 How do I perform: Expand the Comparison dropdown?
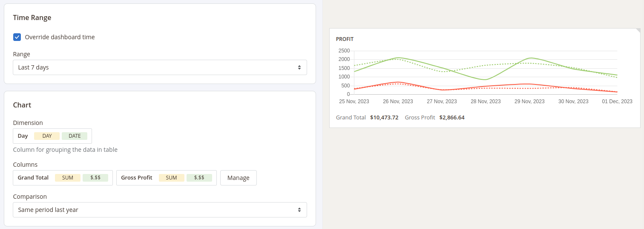coord(160,210)
